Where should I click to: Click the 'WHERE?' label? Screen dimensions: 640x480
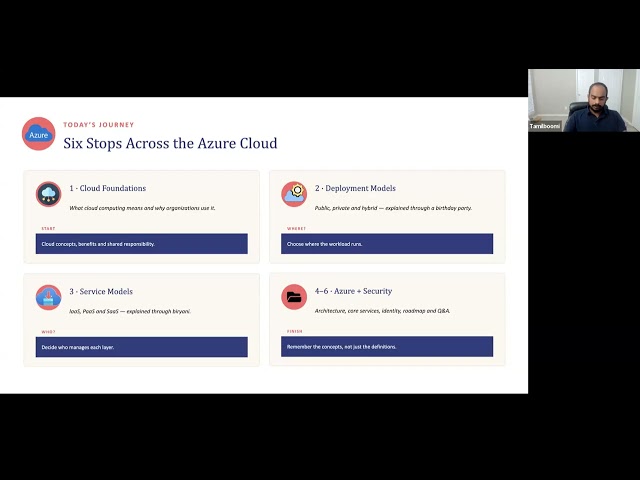click(x=296, y=229)
